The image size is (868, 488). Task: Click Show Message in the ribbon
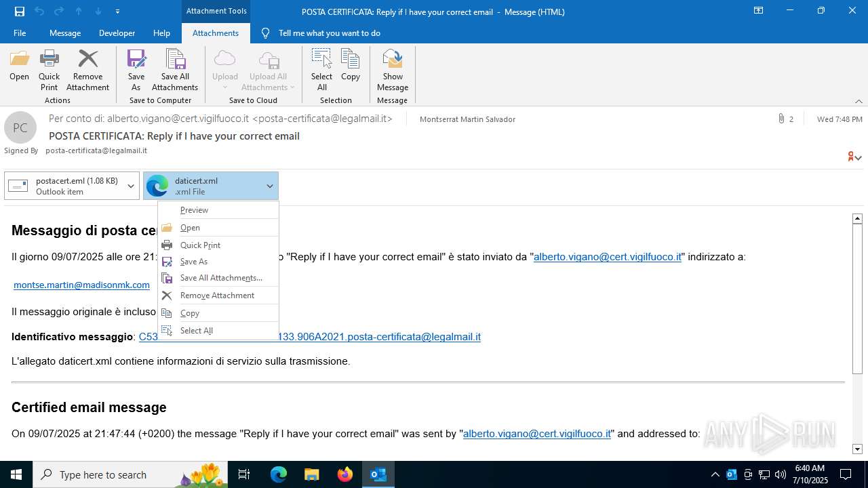393,70
